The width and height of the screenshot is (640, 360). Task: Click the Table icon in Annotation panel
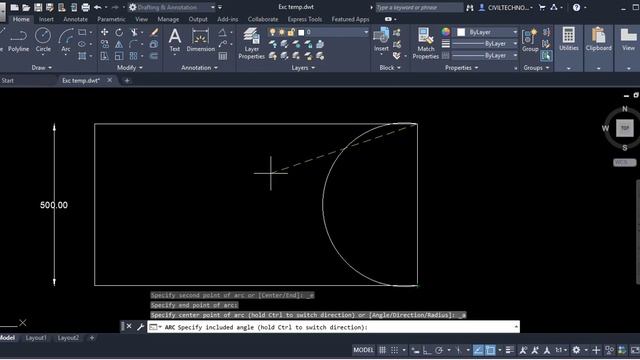tap(223, 56)
